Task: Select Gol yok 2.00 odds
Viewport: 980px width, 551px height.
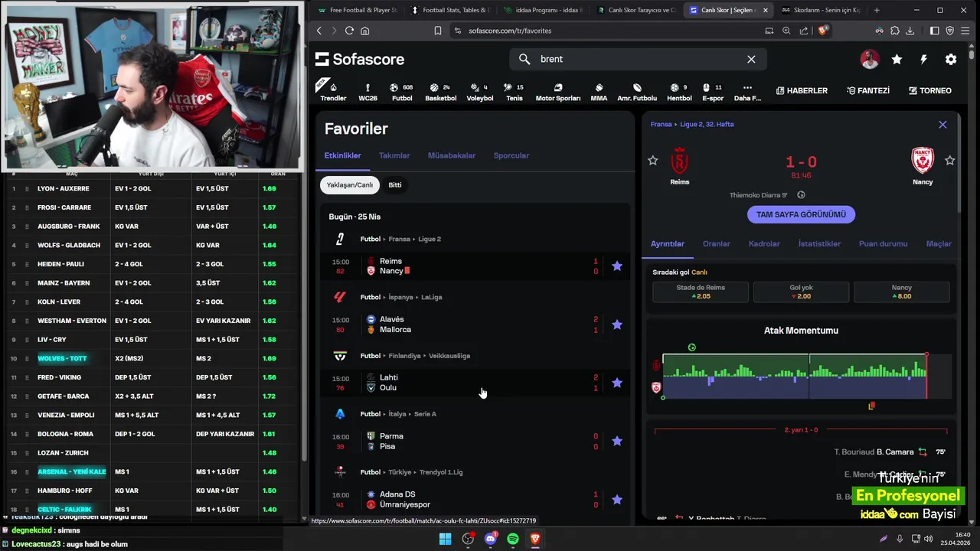Action: 801,292
